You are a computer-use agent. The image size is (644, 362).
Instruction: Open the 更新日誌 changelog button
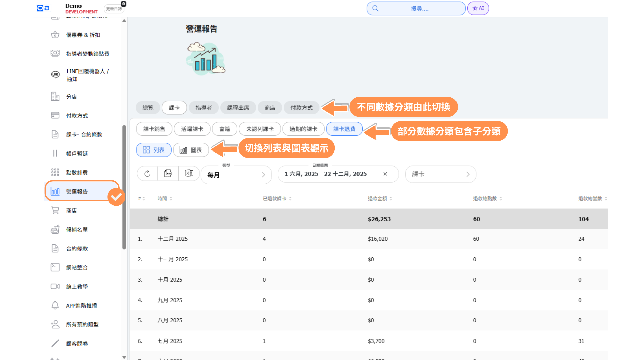pyautogui.click(x=114, y=9)
